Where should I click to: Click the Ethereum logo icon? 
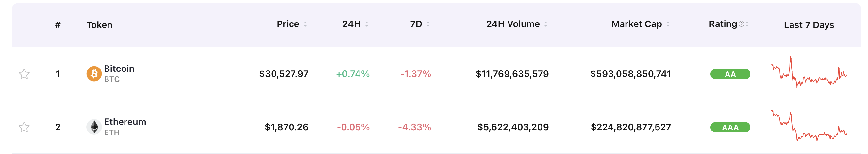coord(94,127)
